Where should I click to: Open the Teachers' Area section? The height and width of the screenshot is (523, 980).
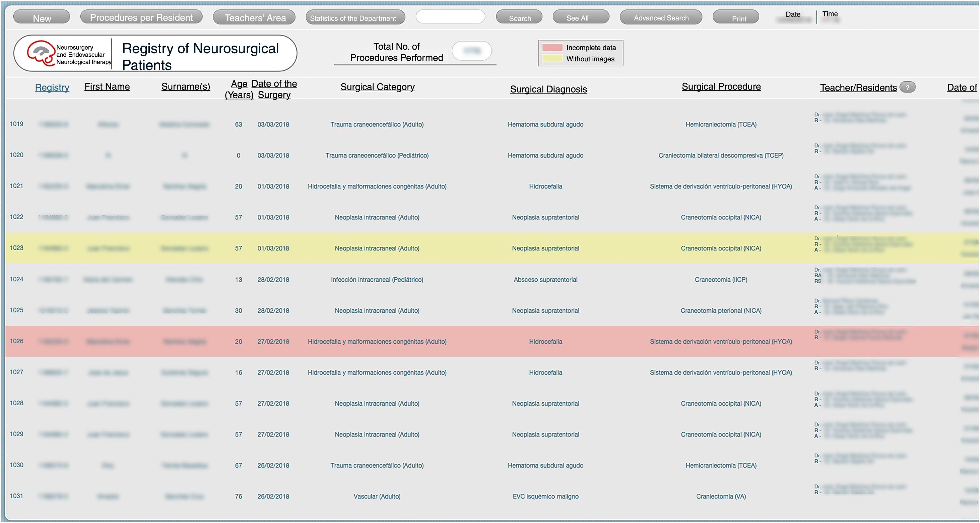[x=255, y=18]
